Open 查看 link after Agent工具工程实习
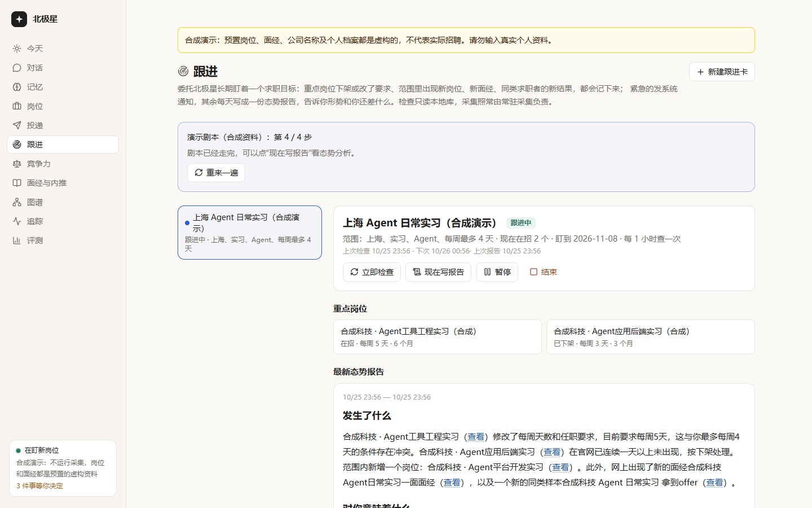This screenshot has height=508, width=812. 476,437
